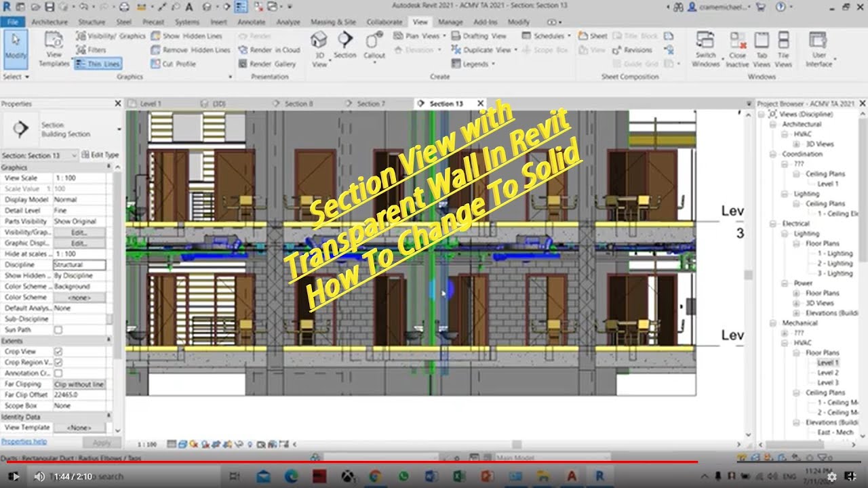Click Tab Views in the Windows panel

pos(762,49)
